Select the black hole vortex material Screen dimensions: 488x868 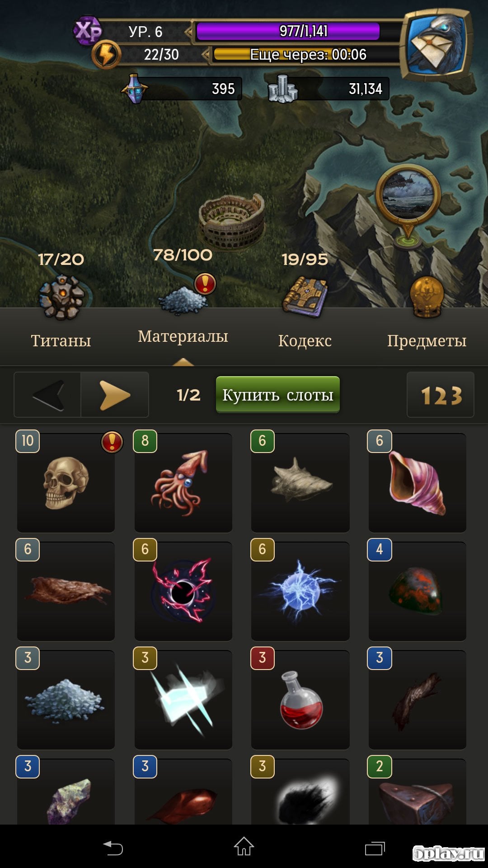click(x=183, y=591)
